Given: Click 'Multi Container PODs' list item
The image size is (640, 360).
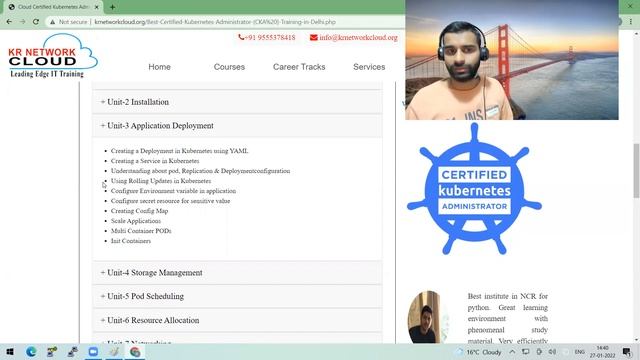Looking at the screenshot, I should [x=141, y=231].
